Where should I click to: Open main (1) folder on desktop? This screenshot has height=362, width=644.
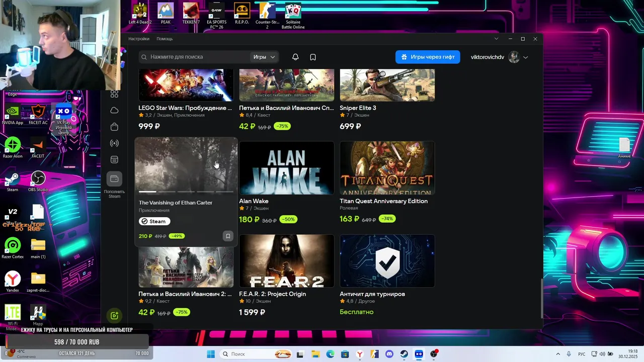pyautogui.click(x=38, y=248)
